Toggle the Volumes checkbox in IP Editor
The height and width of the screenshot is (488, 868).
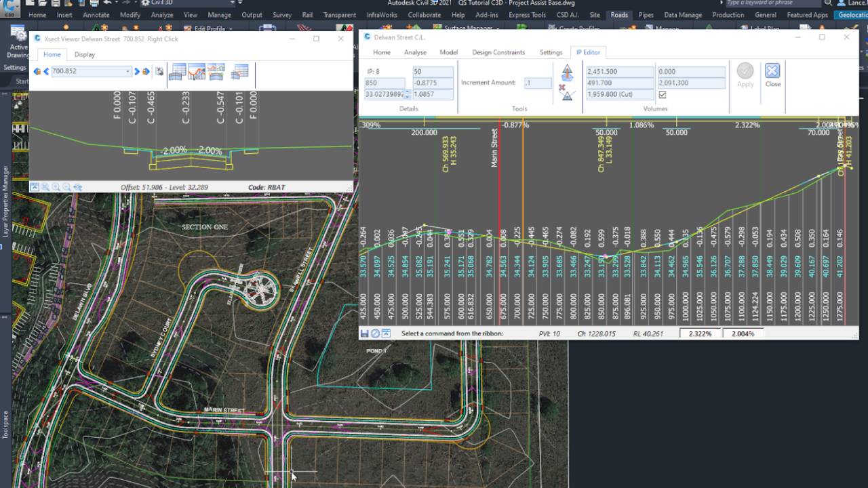[663, 95]
